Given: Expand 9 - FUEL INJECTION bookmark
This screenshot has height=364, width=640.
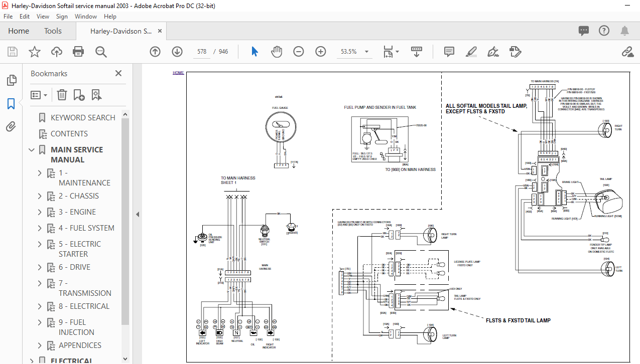Looking at the screenshot, I should click(x=40, y=322).
